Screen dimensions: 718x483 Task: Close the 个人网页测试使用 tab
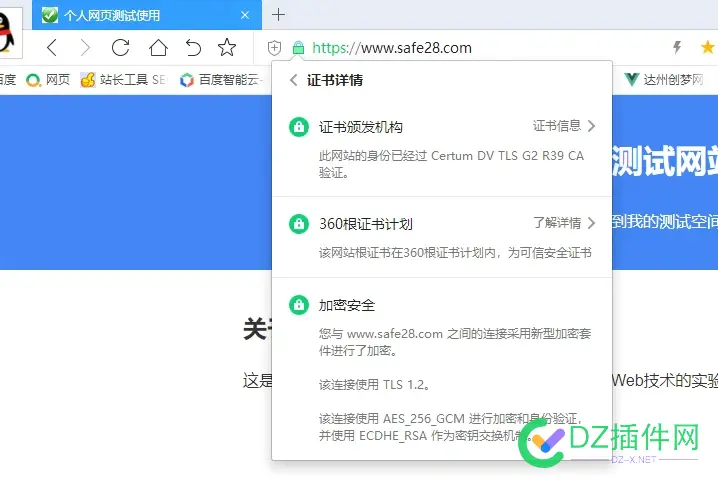click(x=245, y=15)
